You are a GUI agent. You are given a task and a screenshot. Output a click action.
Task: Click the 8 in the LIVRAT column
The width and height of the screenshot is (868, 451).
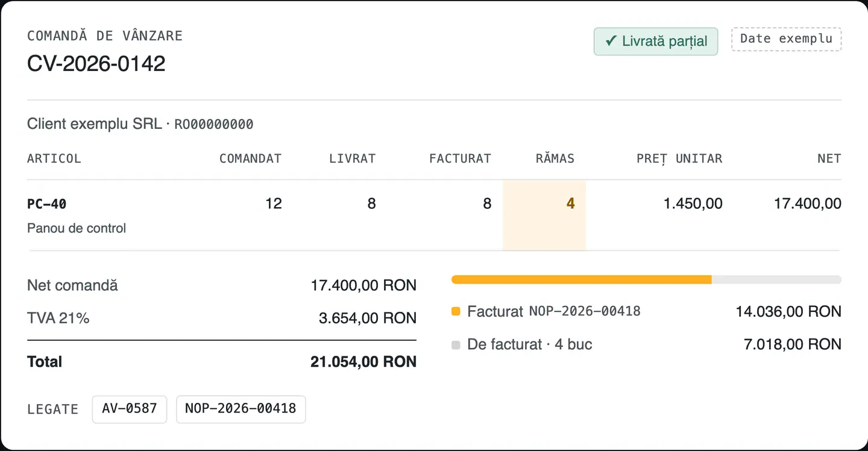(371, 204)
